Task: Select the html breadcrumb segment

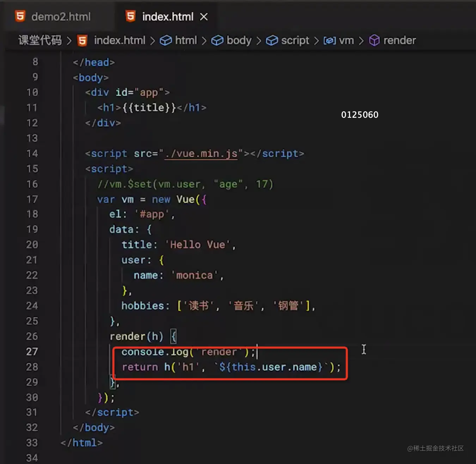Action: (x=186, y=41)
